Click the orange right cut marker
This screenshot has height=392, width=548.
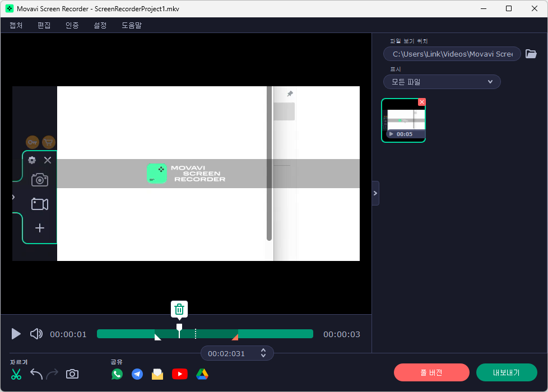click(x=235, y=337)
